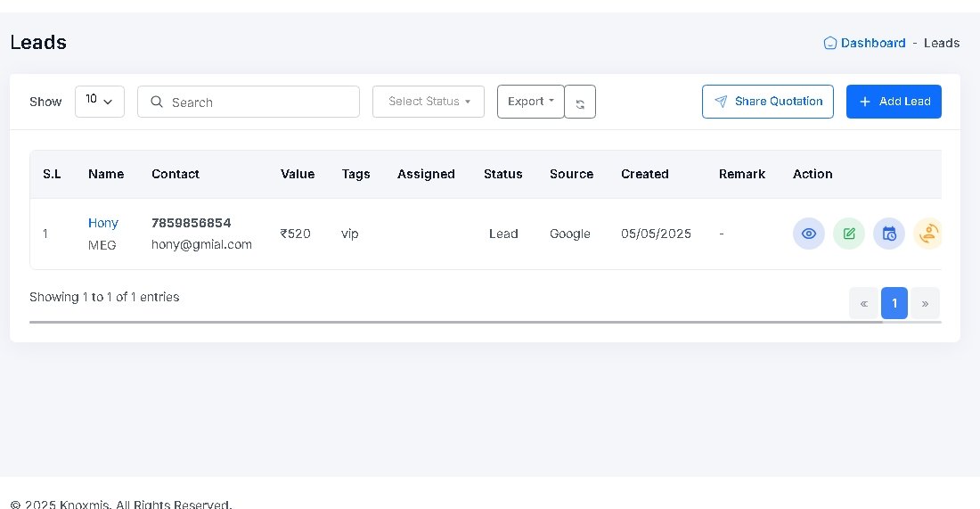
Task: Go to pagination page 1
Action: click(894, 303)
